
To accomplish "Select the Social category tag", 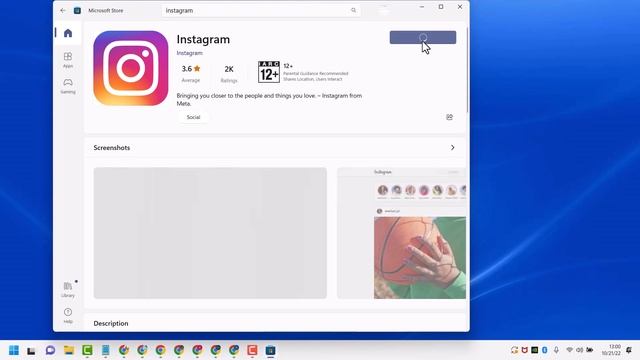I will coord(193,117).
